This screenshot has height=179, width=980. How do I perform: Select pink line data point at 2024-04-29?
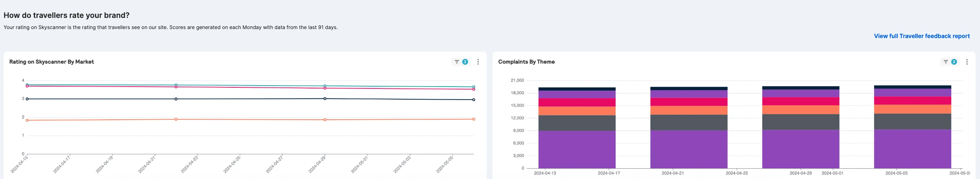point(325,88)
